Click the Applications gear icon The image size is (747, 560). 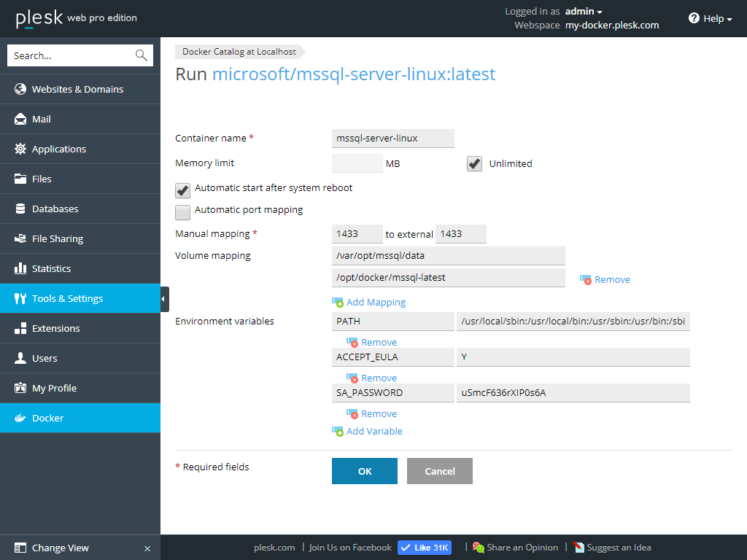coord(20,149)
